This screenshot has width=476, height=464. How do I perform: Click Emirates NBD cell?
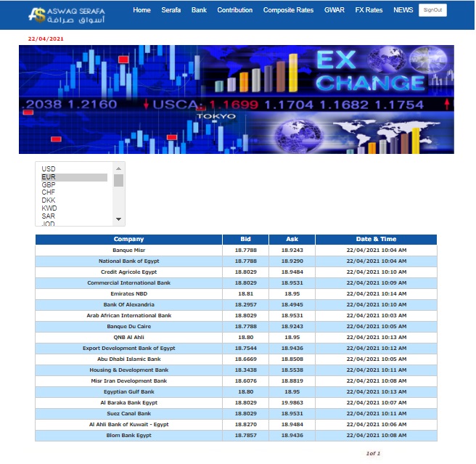[128, 294]
